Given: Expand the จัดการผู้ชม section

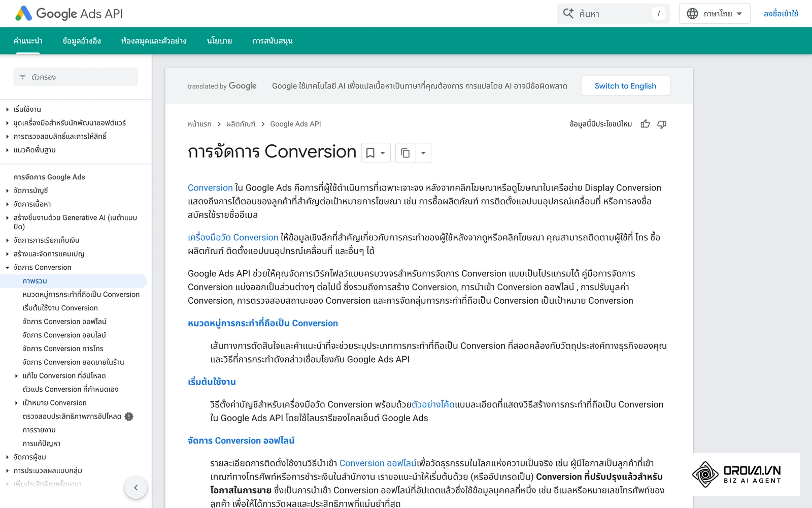Looking at the screenshot, I should click(x=7, y=457).
